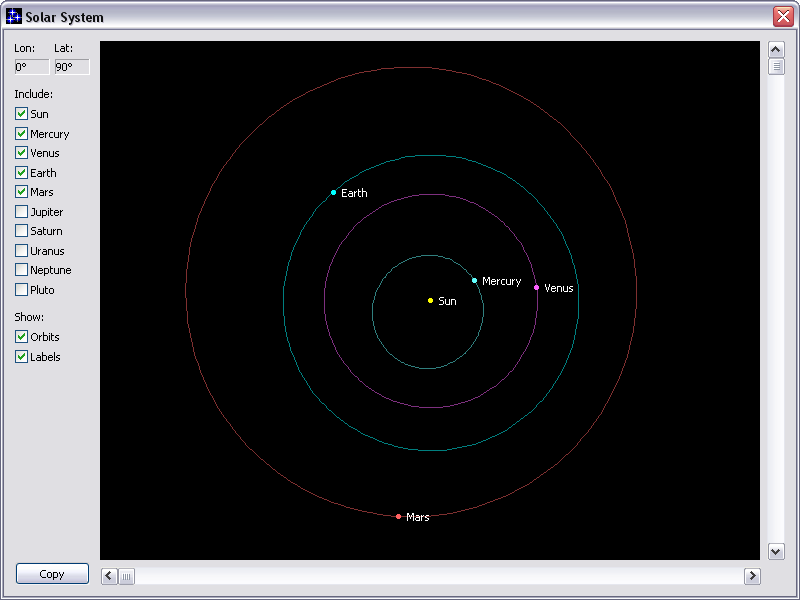
Task: Click the Mercury planet dot
Action: 474,280
